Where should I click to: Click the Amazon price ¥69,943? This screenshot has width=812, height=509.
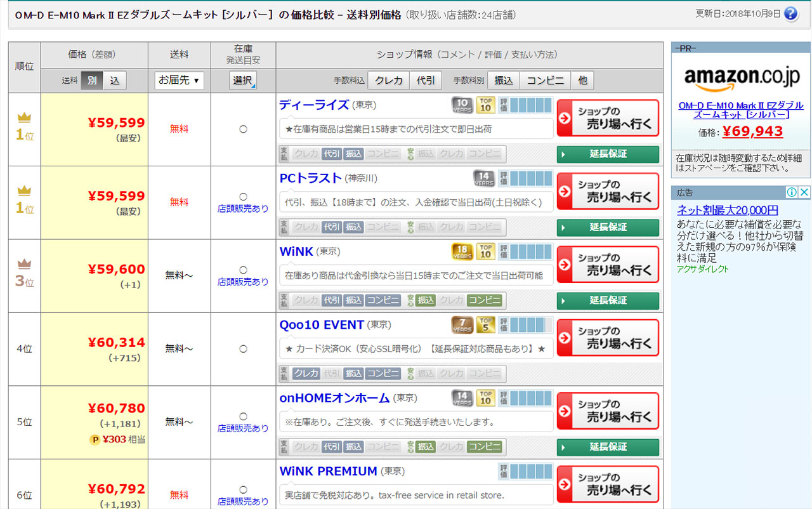click(753, 132)
